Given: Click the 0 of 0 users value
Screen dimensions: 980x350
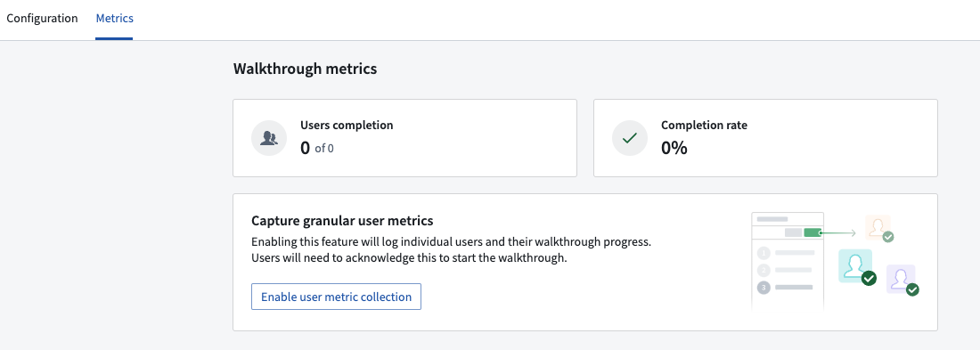Looking at the screenshot, I should coord(317,149).
